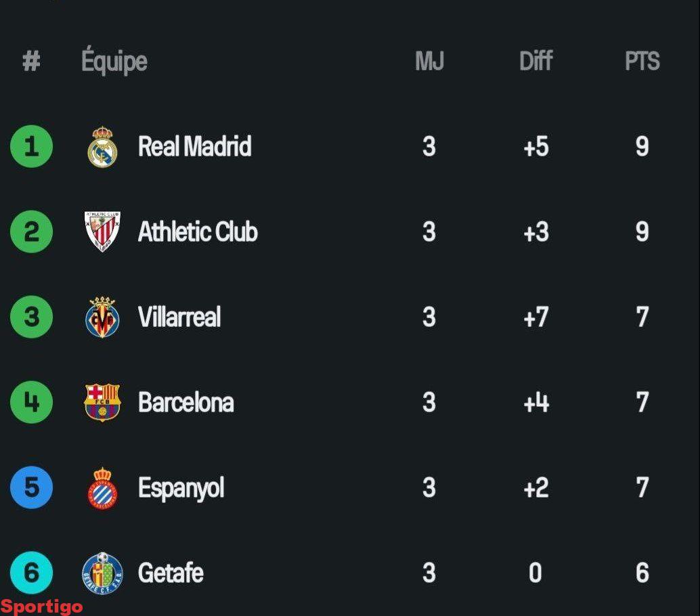Viewport: 700px width, 616px height.
Task: Click the Espanyol team name
Action: coord(181,488)
